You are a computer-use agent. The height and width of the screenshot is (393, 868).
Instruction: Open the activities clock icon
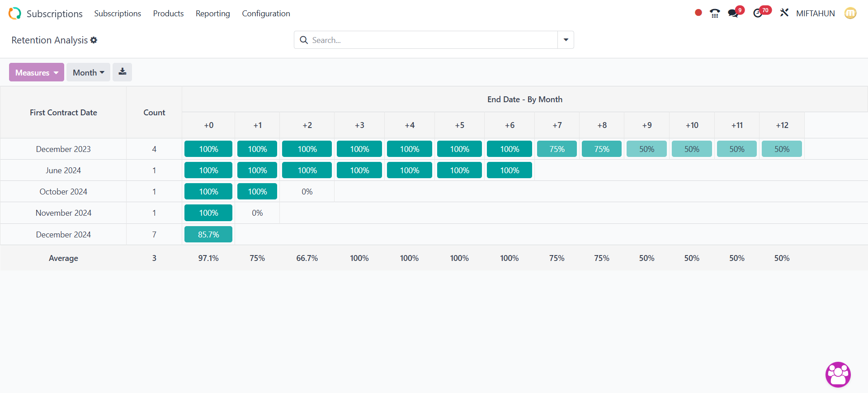pos(758,13)
